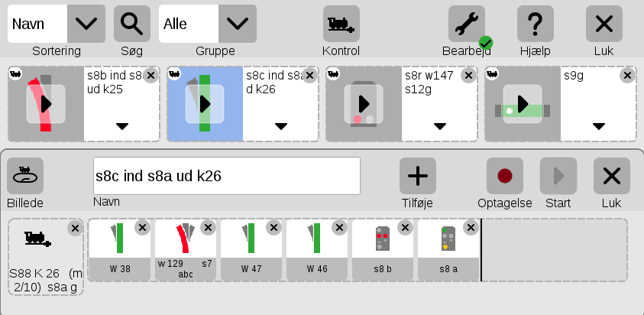Select the s8 b signal tile
Viewport: 644px width, 315px height.
coord(383,250)
